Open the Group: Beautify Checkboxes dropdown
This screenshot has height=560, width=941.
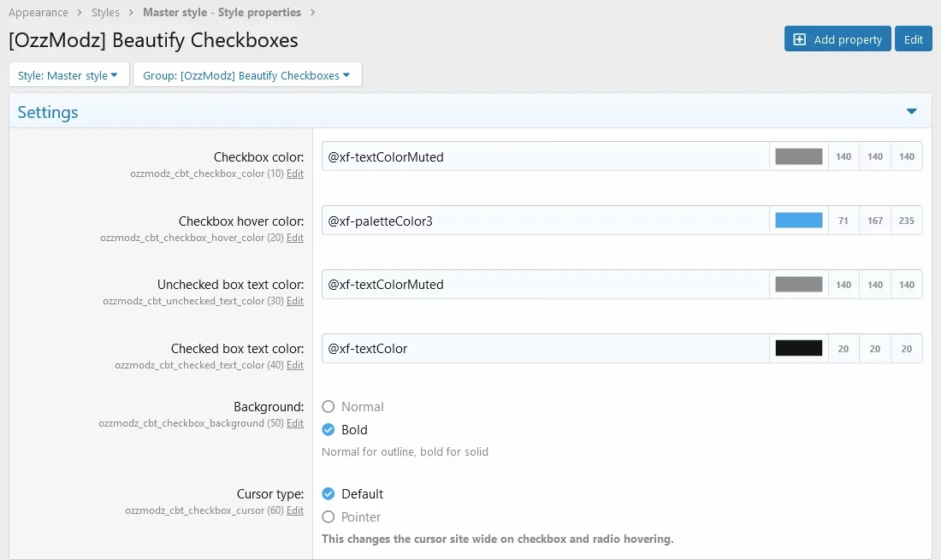click(x=247, y=75)
